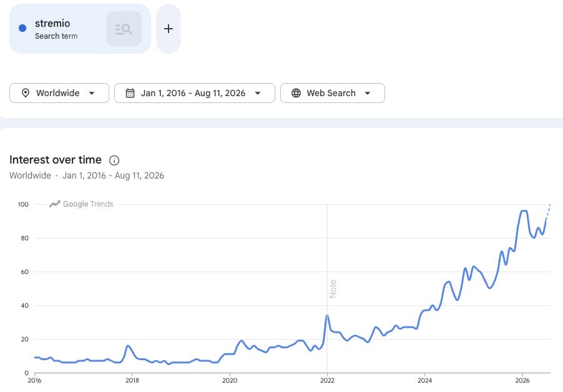Click the 40 y-axis label
This screenshot has width=563, height=392.
coord(24,305)
